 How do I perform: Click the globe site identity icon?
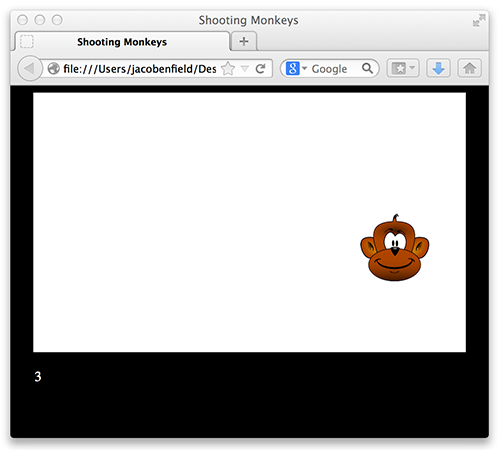(x=53, y=69)
